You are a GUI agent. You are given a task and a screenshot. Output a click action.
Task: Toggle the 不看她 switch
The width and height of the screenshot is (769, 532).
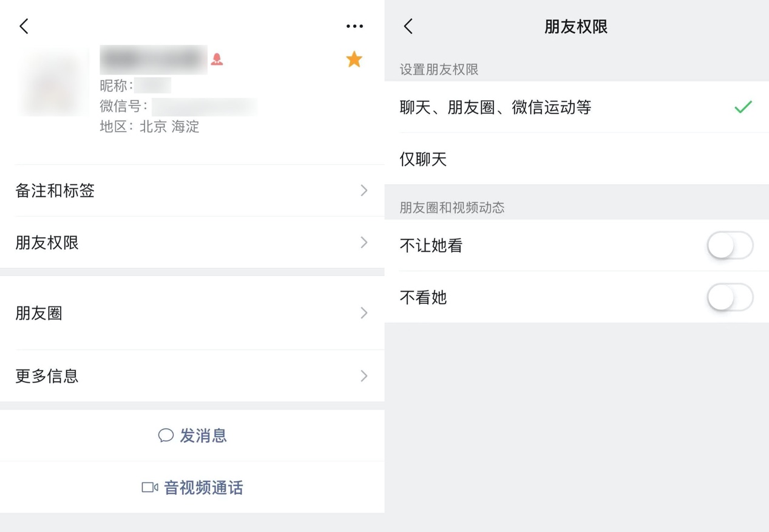(x=730, y=298)
